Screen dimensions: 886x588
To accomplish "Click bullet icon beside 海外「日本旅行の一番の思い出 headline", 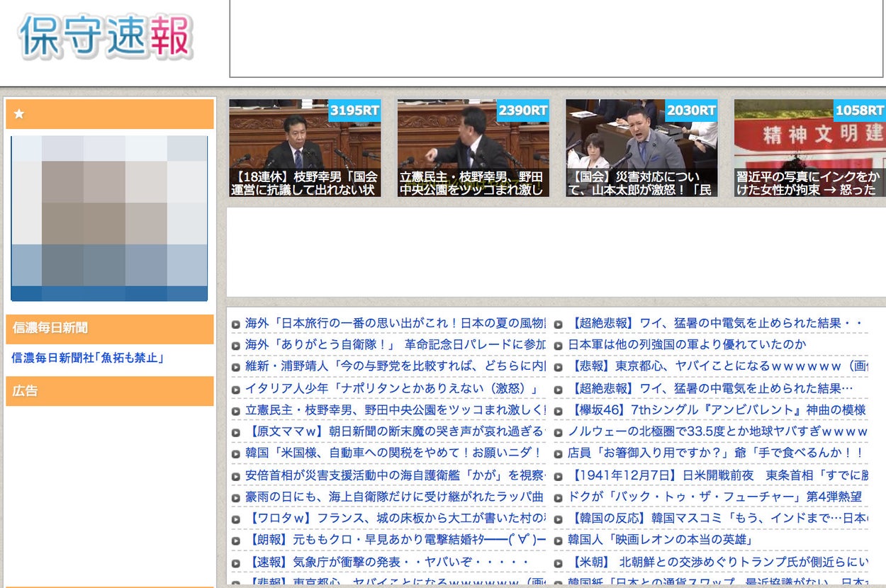I will [236, 324].
